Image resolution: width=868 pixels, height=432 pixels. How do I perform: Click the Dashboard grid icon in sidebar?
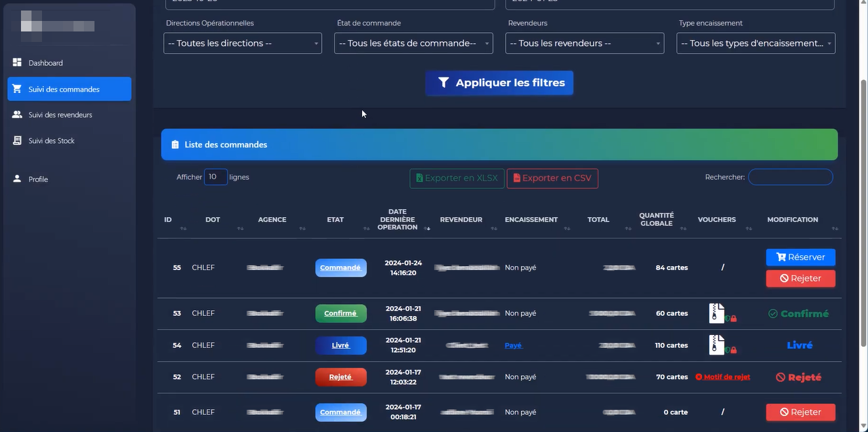17,62
